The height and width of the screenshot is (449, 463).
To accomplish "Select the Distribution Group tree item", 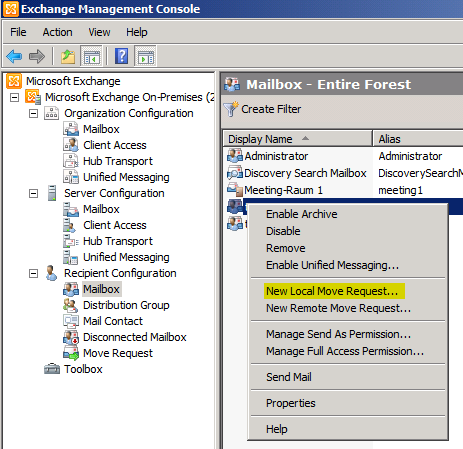I will (126, 305).
